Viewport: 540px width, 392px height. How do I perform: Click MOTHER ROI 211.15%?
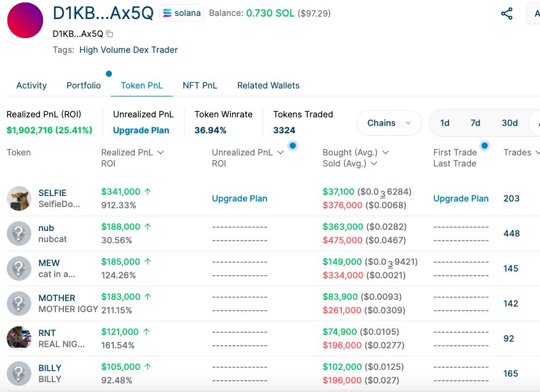[116, 310]
